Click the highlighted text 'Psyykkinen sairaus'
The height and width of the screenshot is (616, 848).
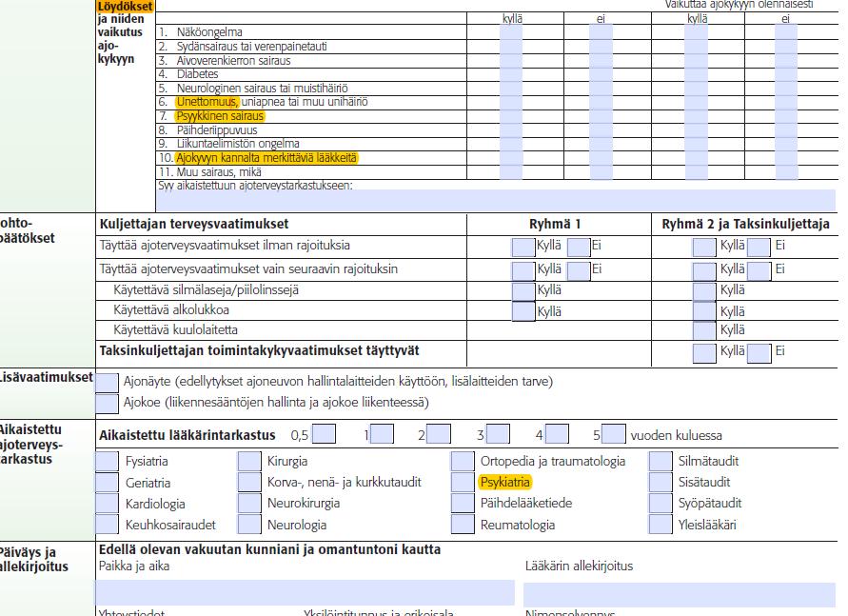click(220, 116)
